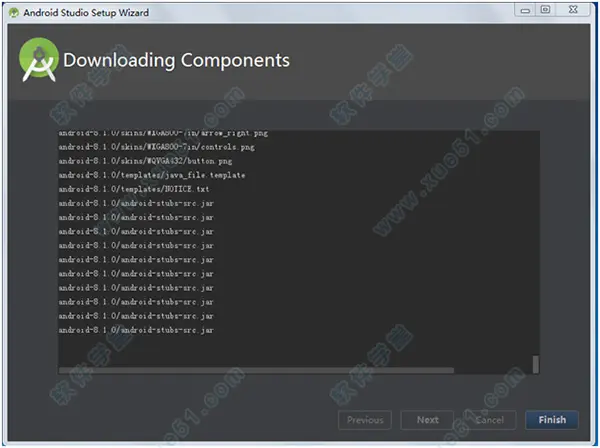
Task: Select the controls.png log line
Action: point(157,147)
